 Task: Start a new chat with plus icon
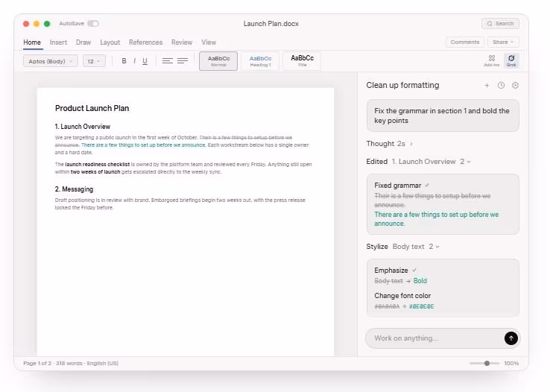pyautogui.click(x=487, y=85)
